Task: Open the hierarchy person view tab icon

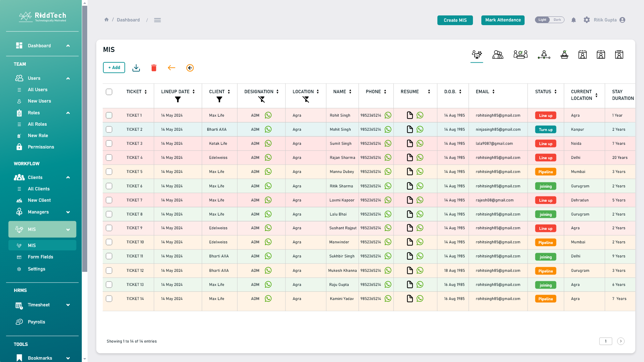Action: pyautogui.click(x=544, y=55)
